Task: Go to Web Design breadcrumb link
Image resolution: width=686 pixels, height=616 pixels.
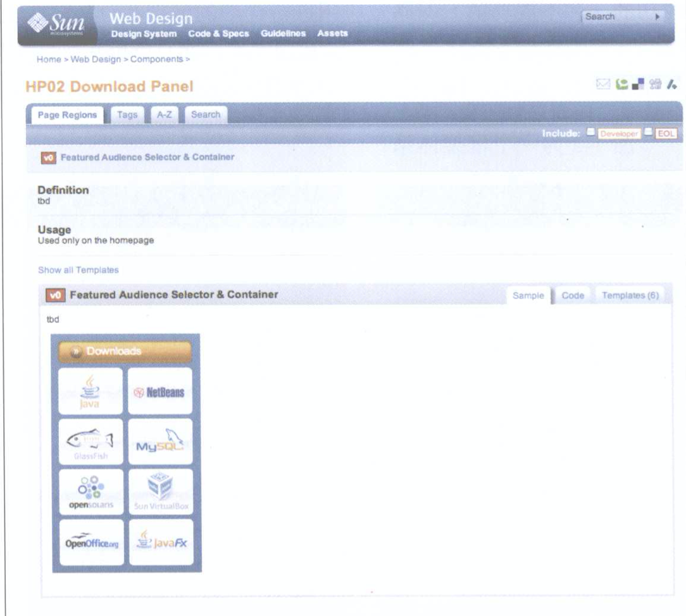Action: click(x=96, y=59)
